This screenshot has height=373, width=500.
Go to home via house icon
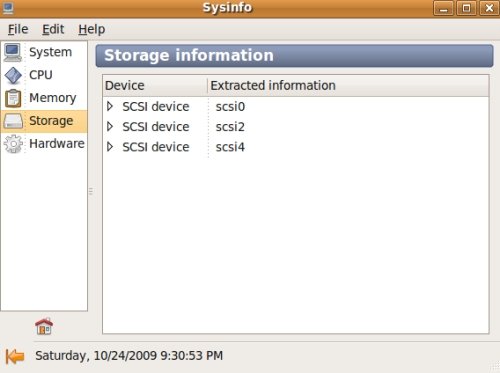tap(44, 326)
